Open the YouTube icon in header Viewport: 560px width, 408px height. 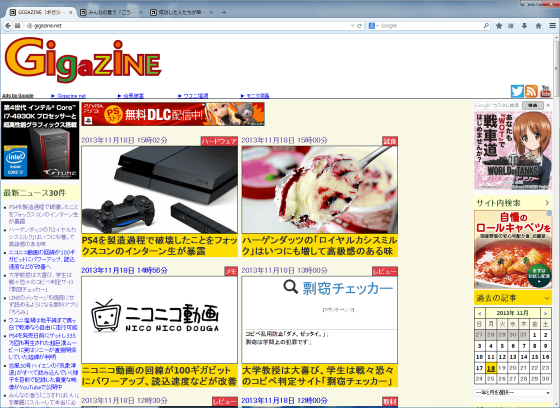(545, 91)
